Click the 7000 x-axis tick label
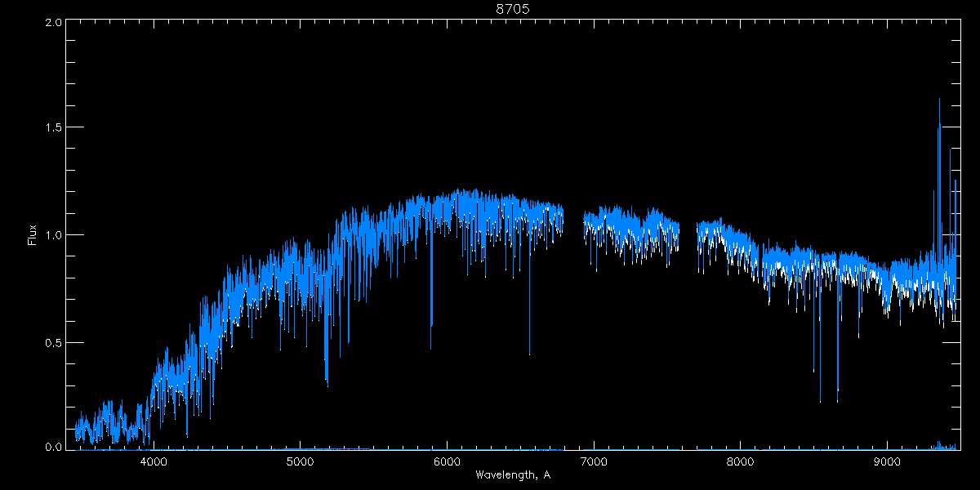This screenshot has width=980, height=490. (594, 461)
